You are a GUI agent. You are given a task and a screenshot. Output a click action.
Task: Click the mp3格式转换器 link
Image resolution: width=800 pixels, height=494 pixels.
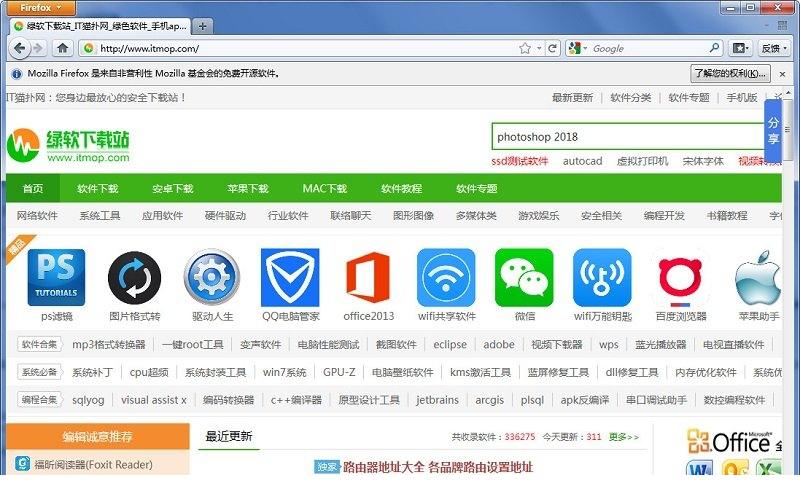(x=109, y=344)
